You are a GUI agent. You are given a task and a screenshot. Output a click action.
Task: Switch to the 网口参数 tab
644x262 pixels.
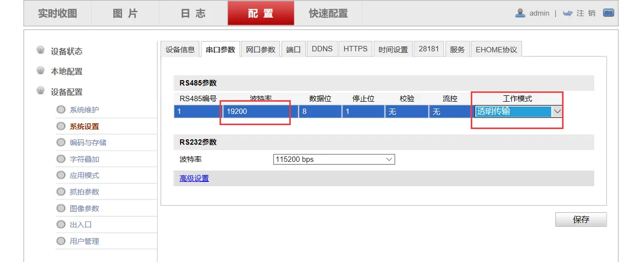click(261, 49)
